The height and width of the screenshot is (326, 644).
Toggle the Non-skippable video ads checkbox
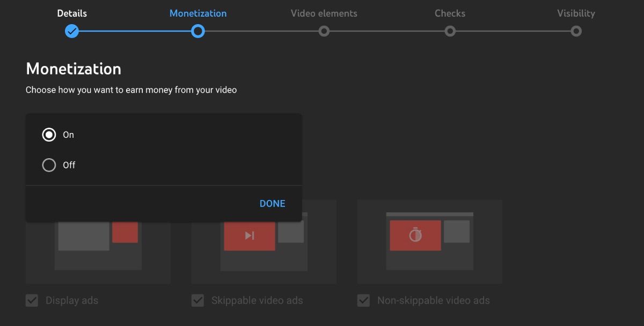coord(363,300)
